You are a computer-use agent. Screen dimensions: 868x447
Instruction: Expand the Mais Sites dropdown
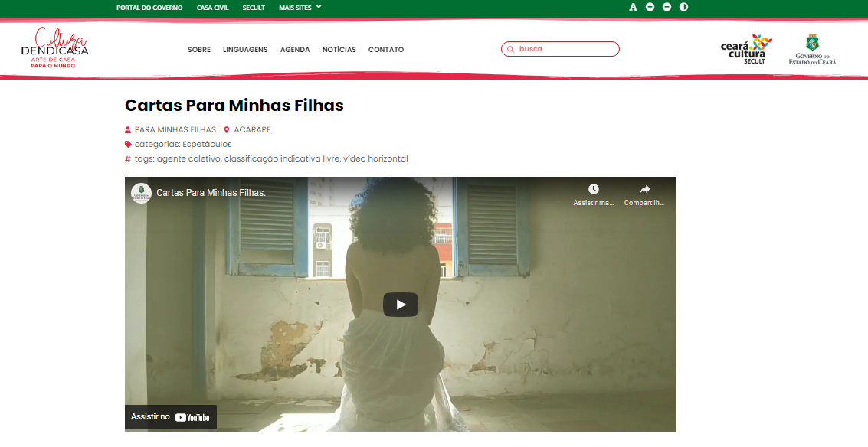click(300, 7)
